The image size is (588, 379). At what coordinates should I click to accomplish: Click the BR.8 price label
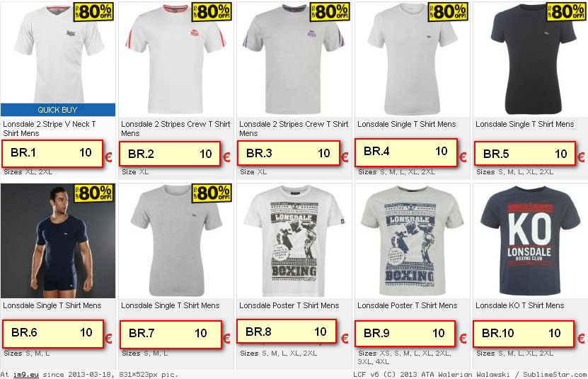coord(287,332)
